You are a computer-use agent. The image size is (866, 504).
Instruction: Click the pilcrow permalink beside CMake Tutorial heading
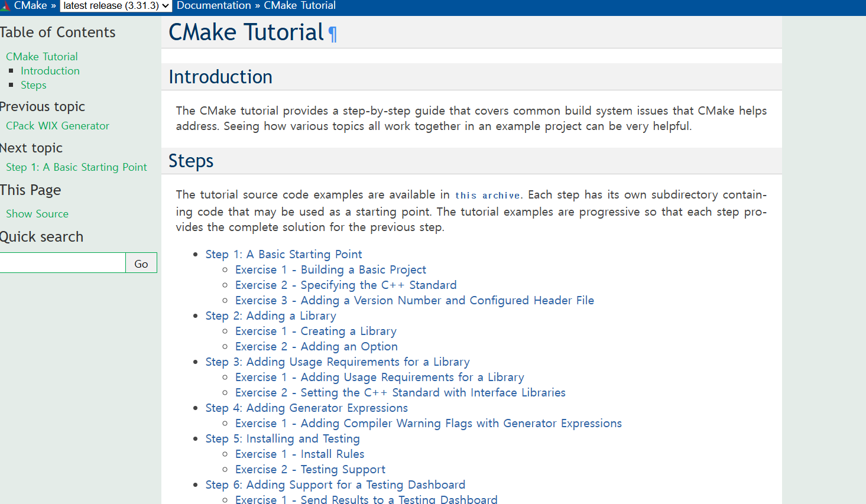pos(333,34)
